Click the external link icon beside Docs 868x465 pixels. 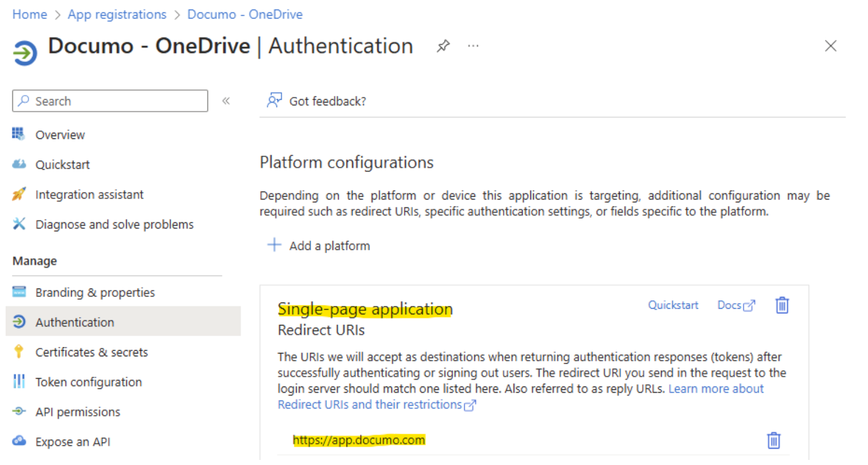pyautogui.click(x=749, y=305)
